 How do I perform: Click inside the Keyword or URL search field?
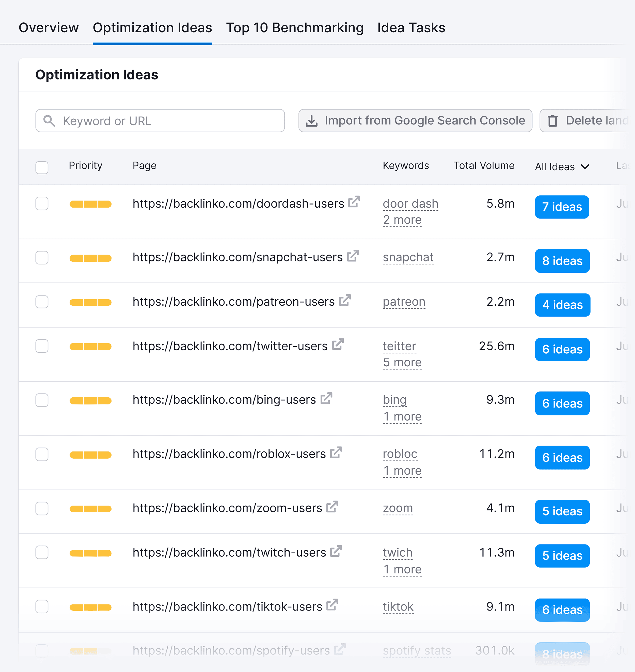coord(159,120)
